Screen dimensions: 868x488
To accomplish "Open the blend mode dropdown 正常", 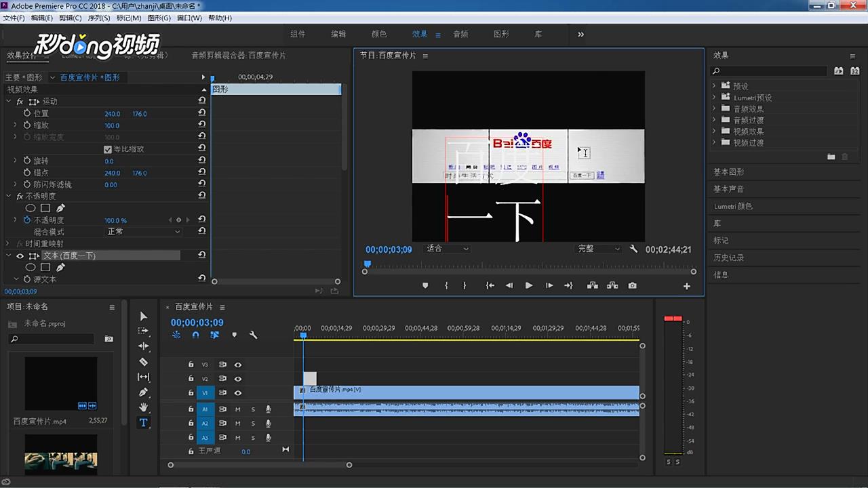I will pos(143,232).
